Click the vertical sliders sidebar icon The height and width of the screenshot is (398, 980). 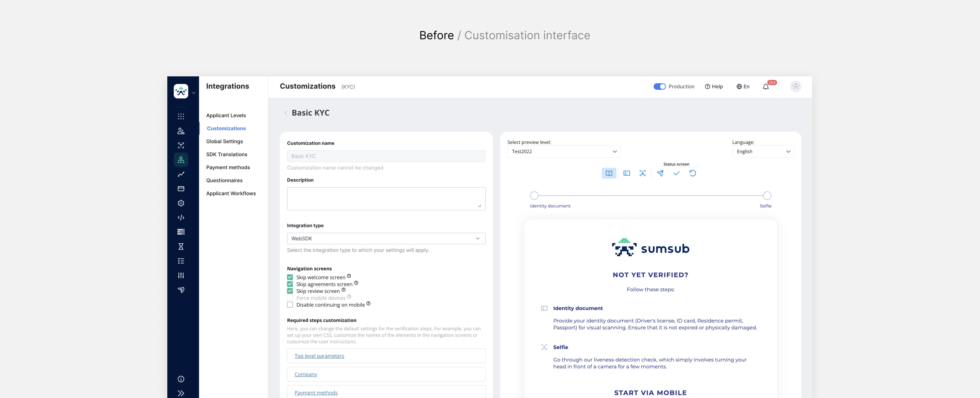click(181, 275)
